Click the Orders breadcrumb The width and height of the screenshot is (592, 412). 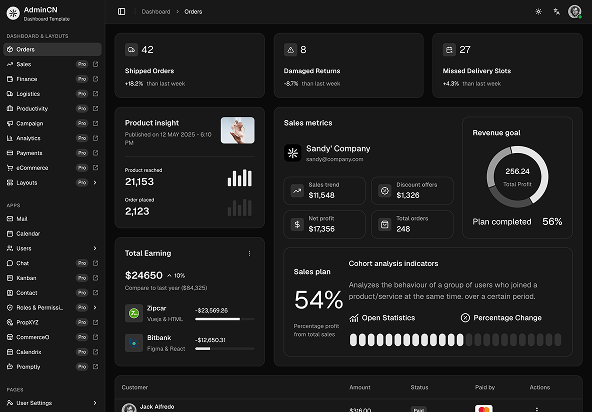(x=193, y=12)
